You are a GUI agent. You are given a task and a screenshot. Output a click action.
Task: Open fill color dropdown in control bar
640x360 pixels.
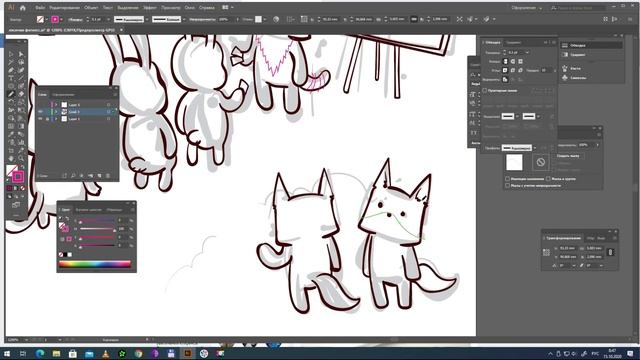pyautogui.click(x=47, y=19)
